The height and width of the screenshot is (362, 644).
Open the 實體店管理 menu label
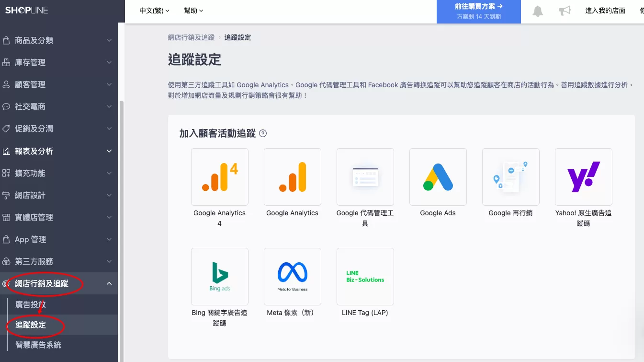(34, 217)
